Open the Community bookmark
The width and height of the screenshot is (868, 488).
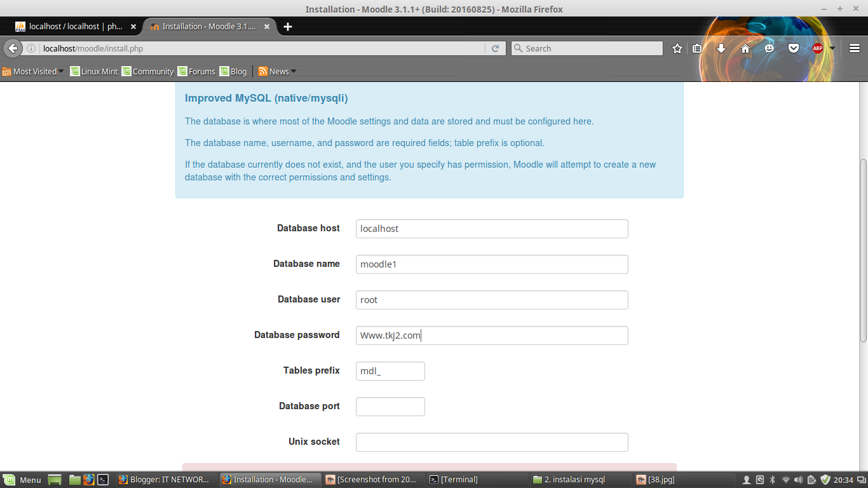point(147,71)
